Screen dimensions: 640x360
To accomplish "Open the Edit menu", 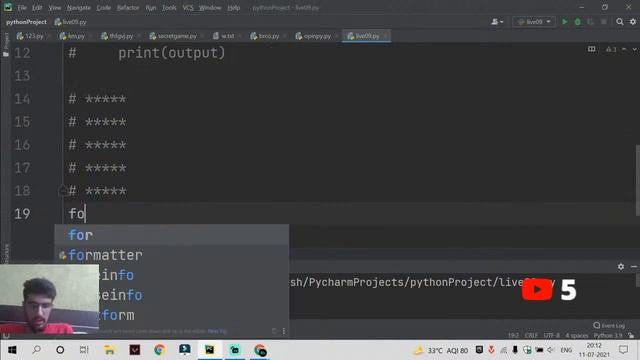I will click(37, 8).
